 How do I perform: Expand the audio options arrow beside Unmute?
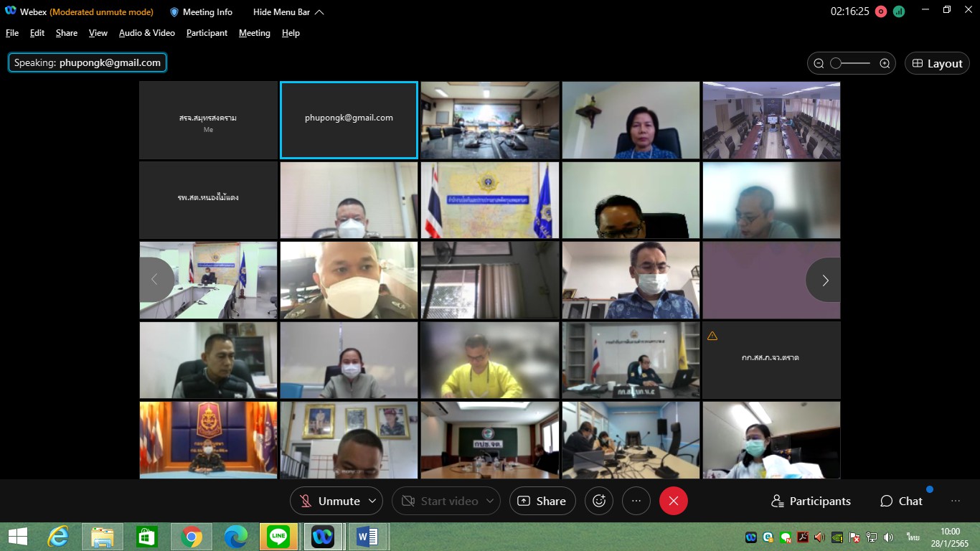click(x=372, y=501)
